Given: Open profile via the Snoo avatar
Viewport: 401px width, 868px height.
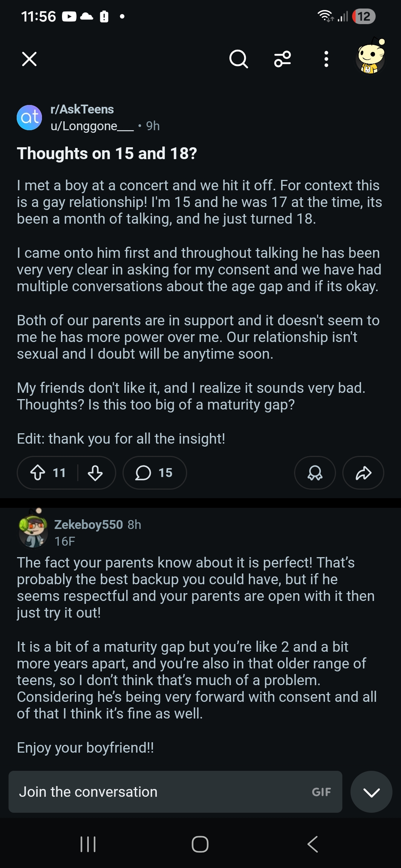Looking at the screenshot, I should pos(370,57).
